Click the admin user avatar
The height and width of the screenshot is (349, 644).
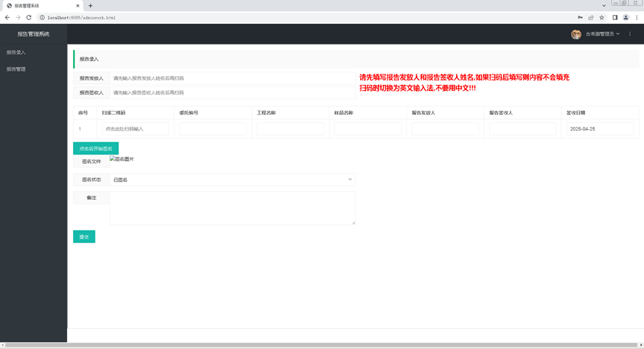[x=576, y=34]
